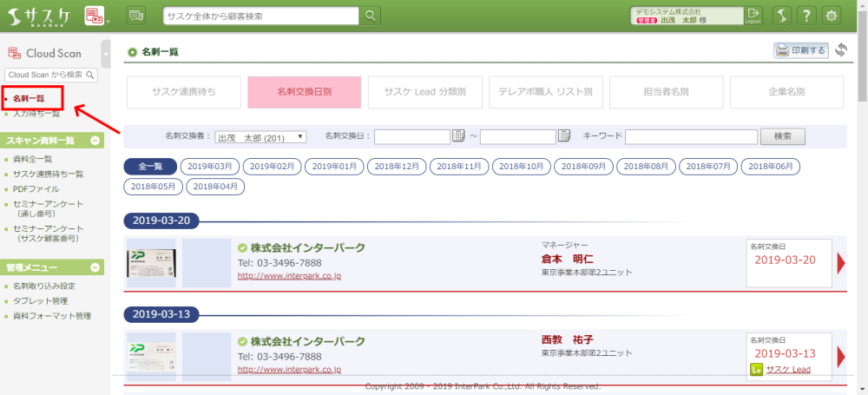This screenshot has width=868, height=395.
Task: Open the start date calendar icon
Action: (458, 135)
